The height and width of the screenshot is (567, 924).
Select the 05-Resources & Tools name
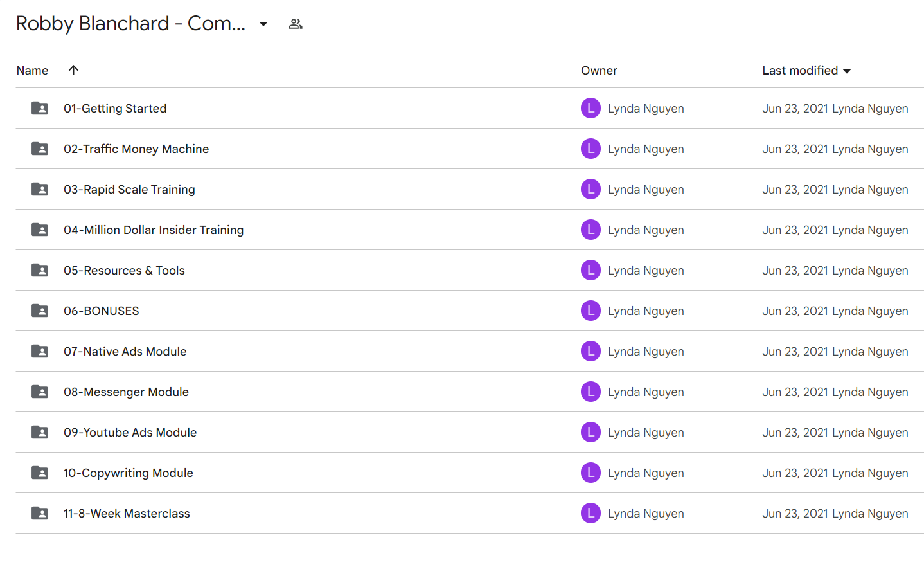click(x=124, y=271)
